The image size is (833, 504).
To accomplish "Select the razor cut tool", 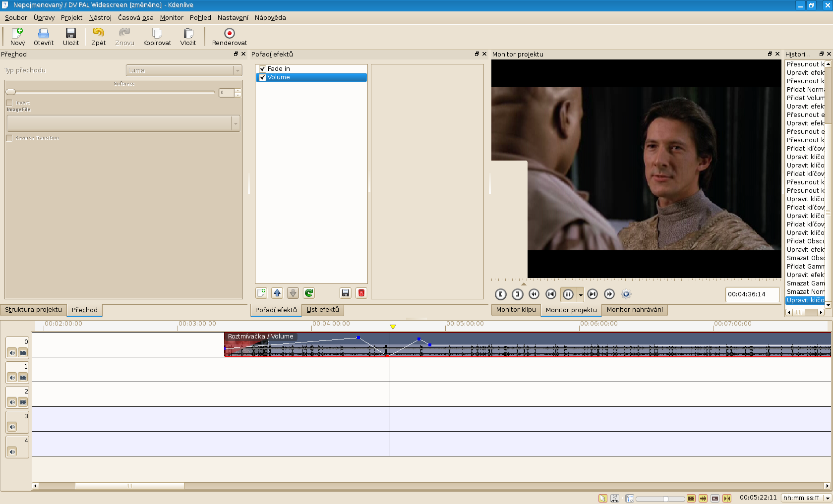I will [x=615, y=498].
